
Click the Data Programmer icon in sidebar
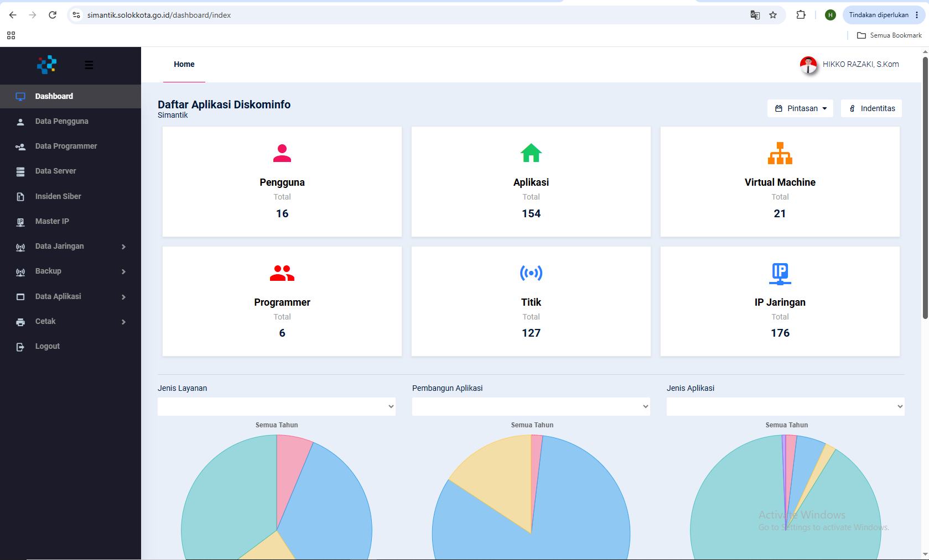20,146
